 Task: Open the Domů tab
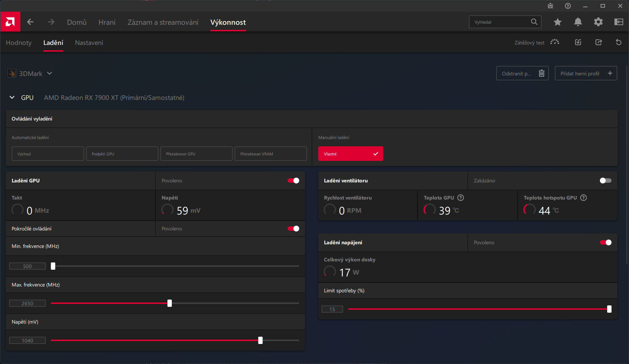click(77, 22)
